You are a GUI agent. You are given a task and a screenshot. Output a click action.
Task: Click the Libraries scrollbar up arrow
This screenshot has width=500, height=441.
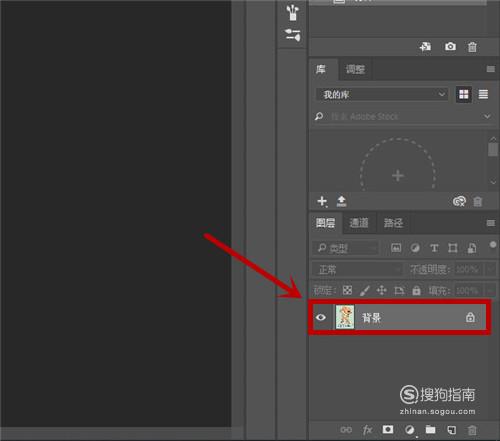click(493, 138)
